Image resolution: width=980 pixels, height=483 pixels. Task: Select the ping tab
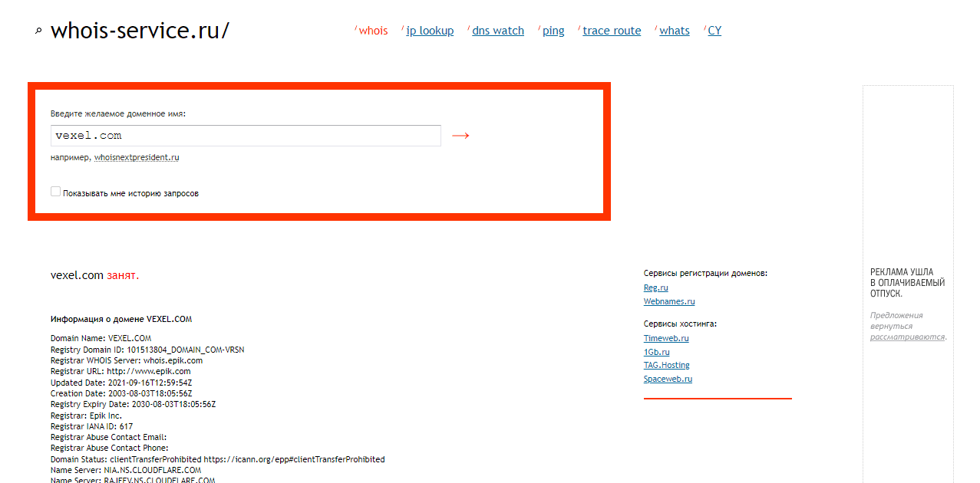coord(553,31)
